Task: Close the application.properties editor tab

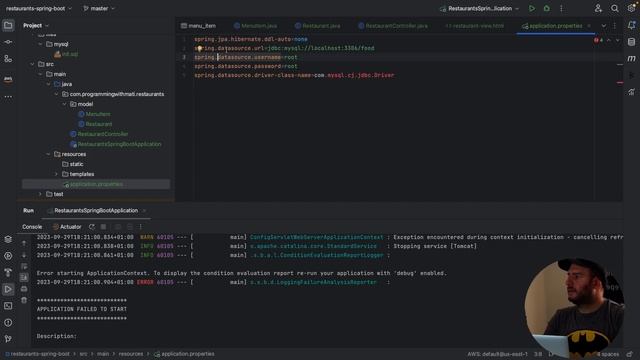Action: (589, 26)
